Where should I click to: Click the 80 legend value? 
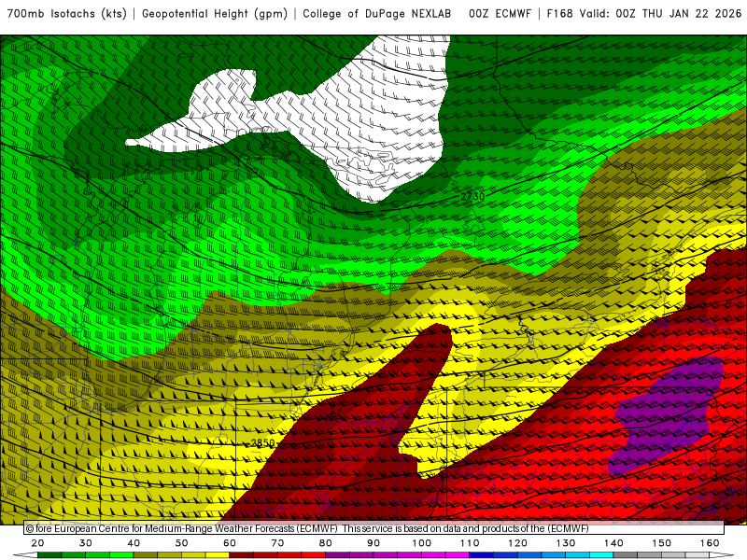326,543
